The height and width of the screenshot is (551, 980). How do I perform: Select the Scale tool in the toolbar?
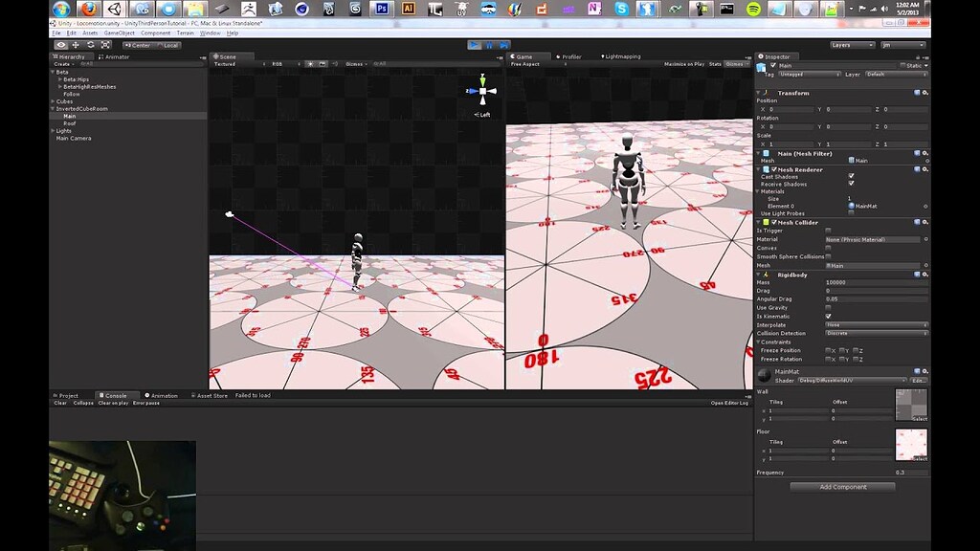click(107, 45)
